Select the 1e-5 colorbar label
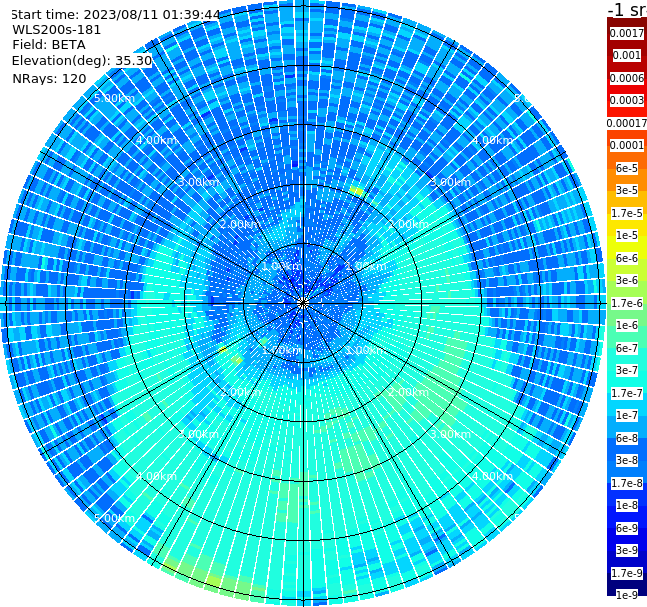Image resolution: width=647 pixels, height=607 pixels. click(x=627, y=235)
